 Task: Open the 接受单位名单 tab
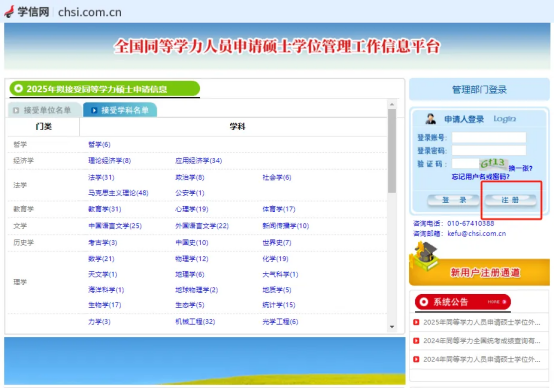(45, 110)
